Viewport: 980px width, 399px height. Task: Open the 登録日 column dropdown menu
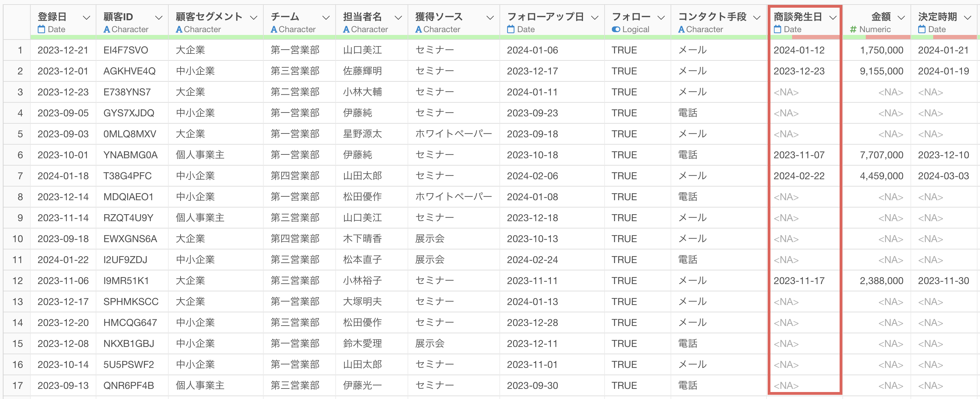(86, 17)
